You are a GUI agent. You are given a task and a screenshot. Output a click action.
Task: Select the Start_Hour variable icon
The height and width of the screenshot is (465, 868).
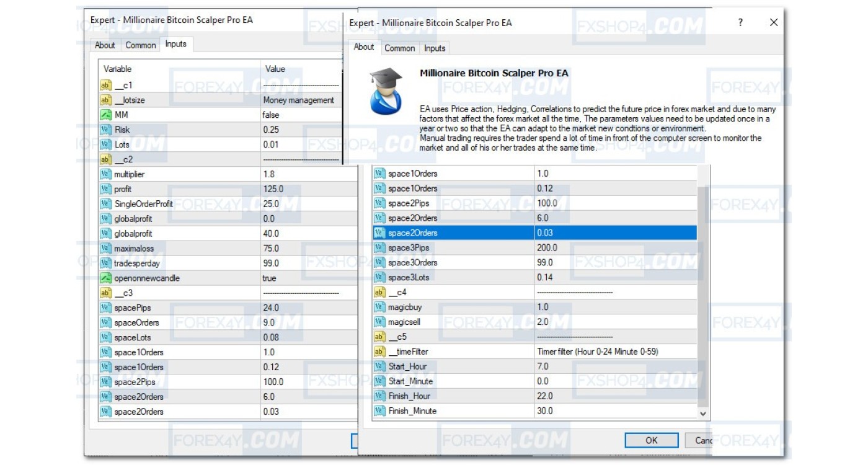point(379,366)
